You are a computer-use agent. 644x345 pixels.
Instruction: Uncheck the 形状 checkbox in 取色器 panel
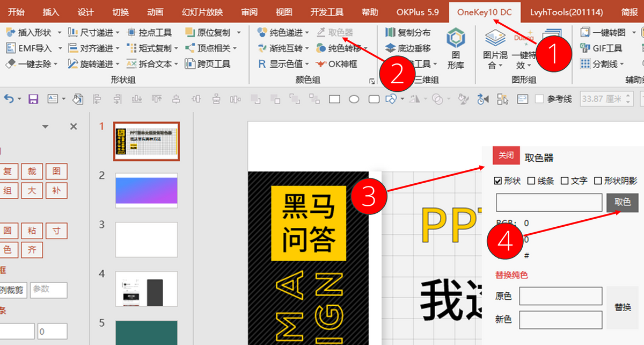pyautogui.click(x=497, y=181)
